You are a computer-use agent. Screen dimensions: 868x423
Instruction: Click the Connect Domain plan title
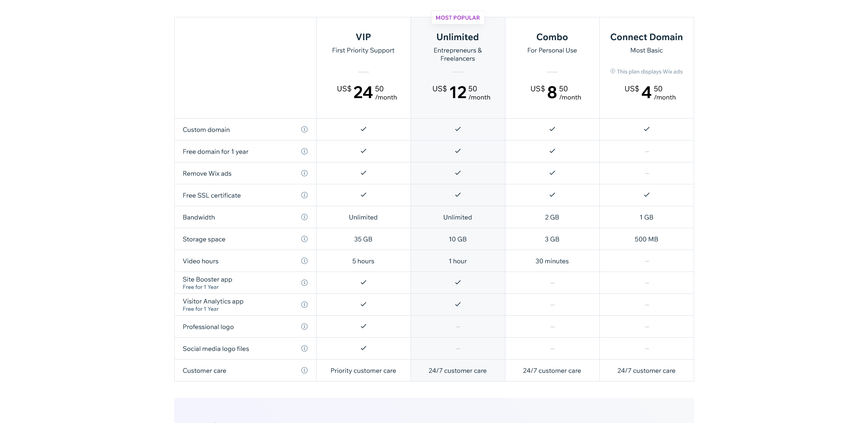point(646,37)
